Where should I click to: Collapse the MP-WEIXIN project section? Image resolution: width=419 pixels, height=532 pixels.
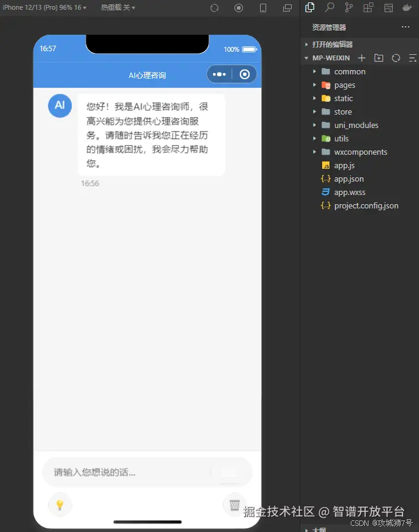tap(327, 58)
